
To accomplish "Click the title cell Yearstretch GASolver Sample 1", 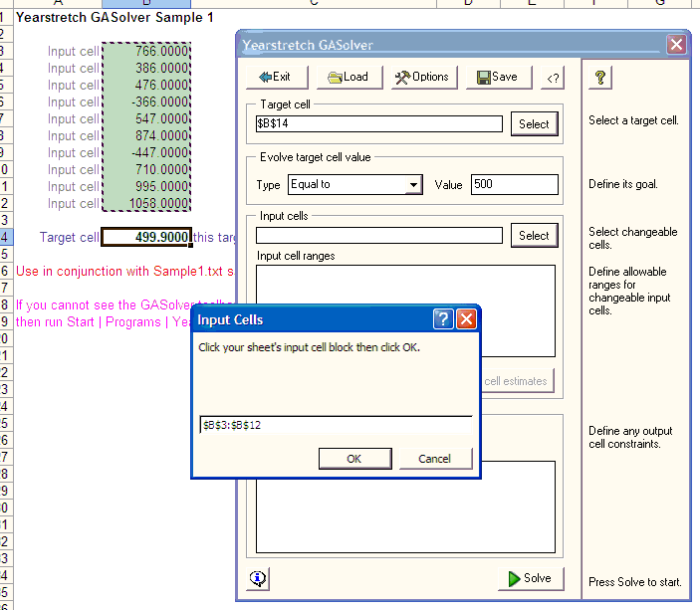I will point(115,17).
